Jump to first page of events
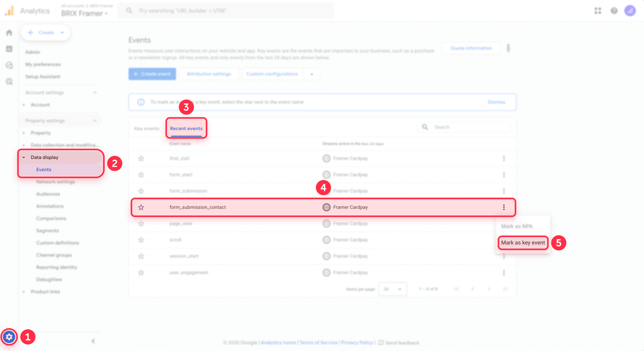Image resolution: width=644 pixels, height=351 pixels. click(456, 289)
